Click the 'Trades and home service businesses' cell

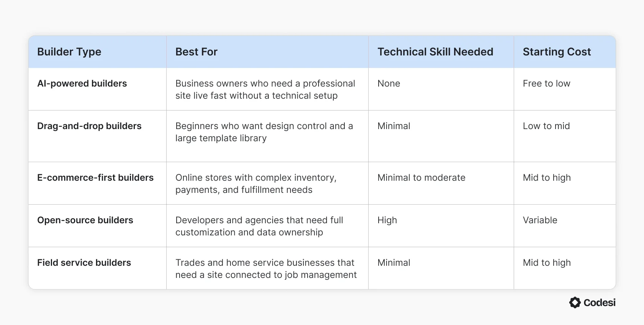265,269
